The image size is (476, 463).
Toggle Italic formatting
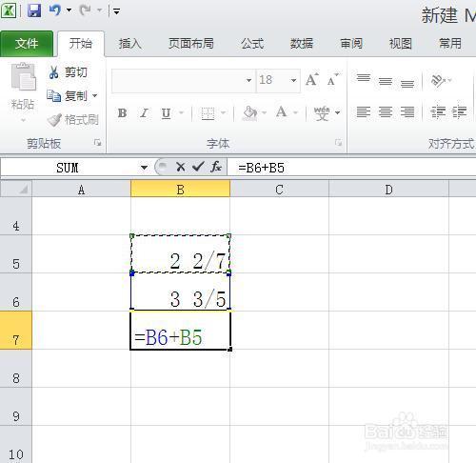pos(144,112)
